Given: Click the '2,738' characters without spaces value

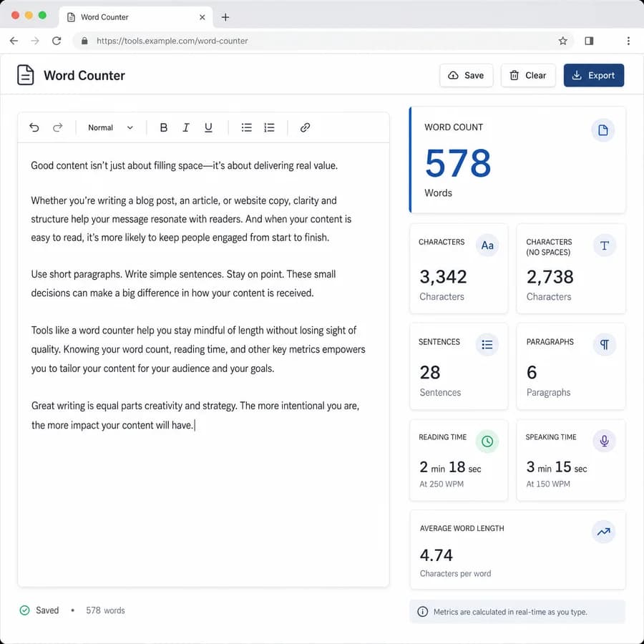Looking at the screenshot, I should click(x=550, y=276).
